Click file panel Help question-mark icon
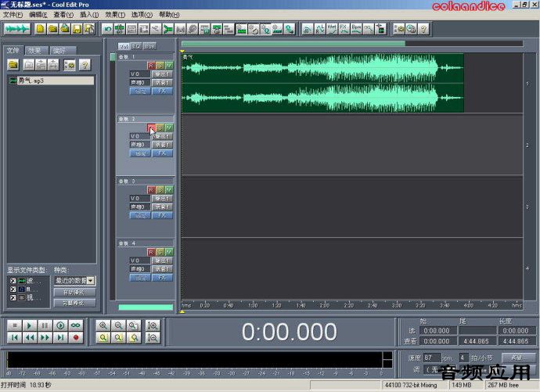Viewport: 540px width, 392px height. coord(85,65)
